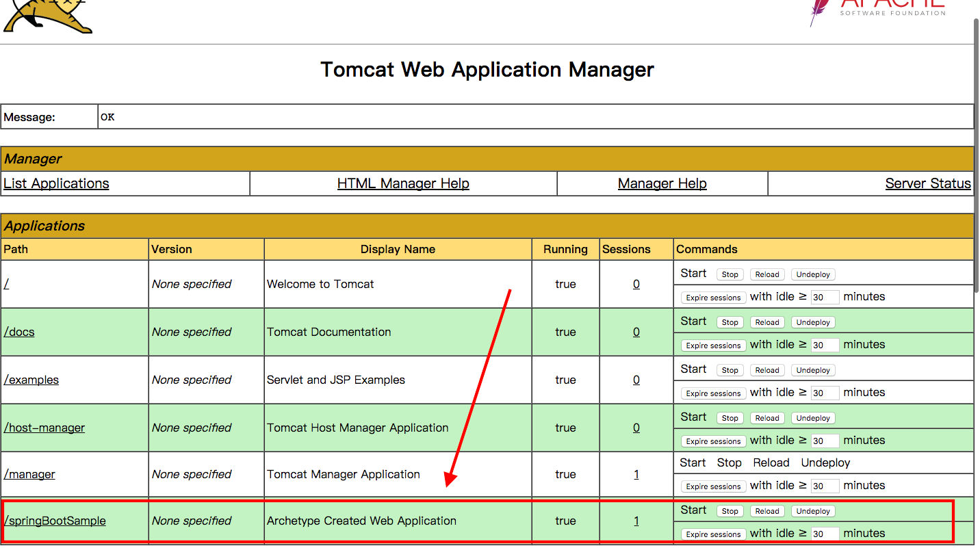Click 'Archetype Created Web Application' display name
This screenshot has height=548, width=980.
pos(361,521)
